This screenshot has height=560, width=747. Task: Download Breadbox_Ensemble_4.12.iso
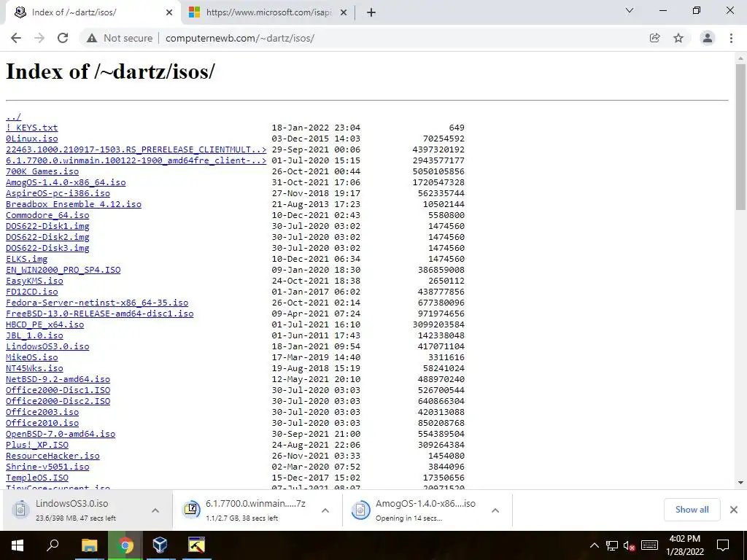[74, 204]
